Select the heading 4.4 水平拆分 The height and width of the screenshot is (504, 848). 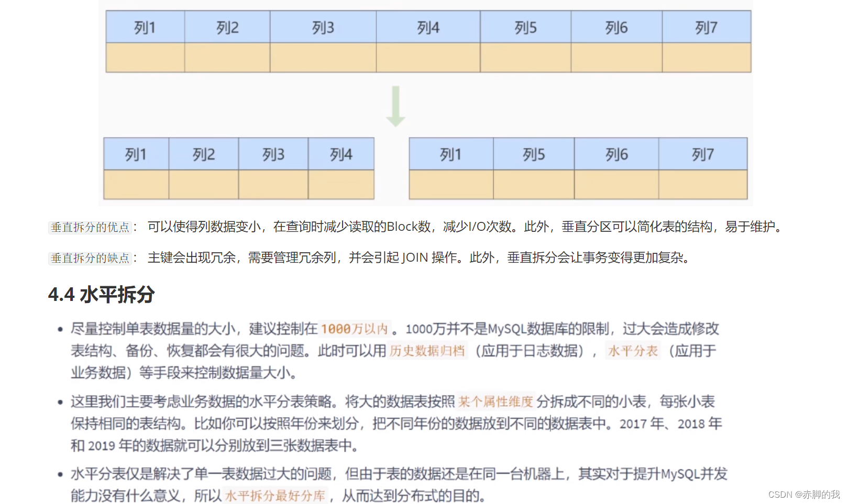tap(101, 295)
